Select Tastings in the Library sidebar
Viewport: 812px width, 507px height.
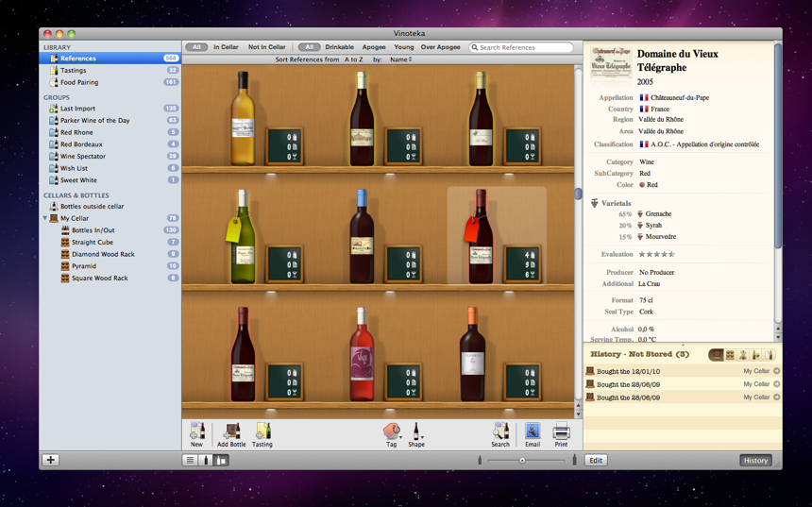pyautogui.click(x=74, y=70)
